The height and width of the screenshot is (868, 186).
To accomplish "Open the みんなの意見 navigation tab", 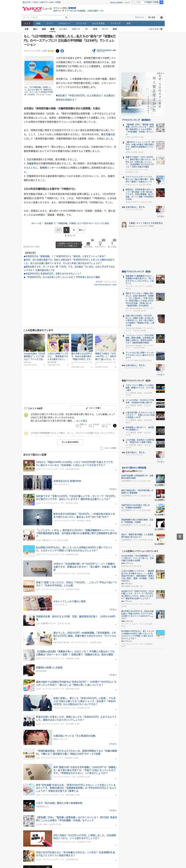I will (x=98, y=23).
